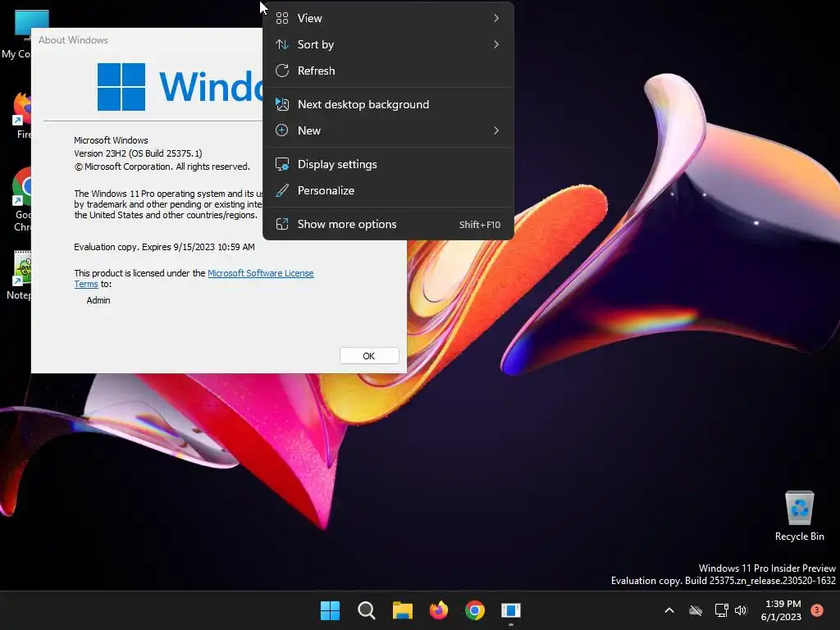Click the grid icon beside View
Viewport: 840px width, 630px height.
point(282,18)
